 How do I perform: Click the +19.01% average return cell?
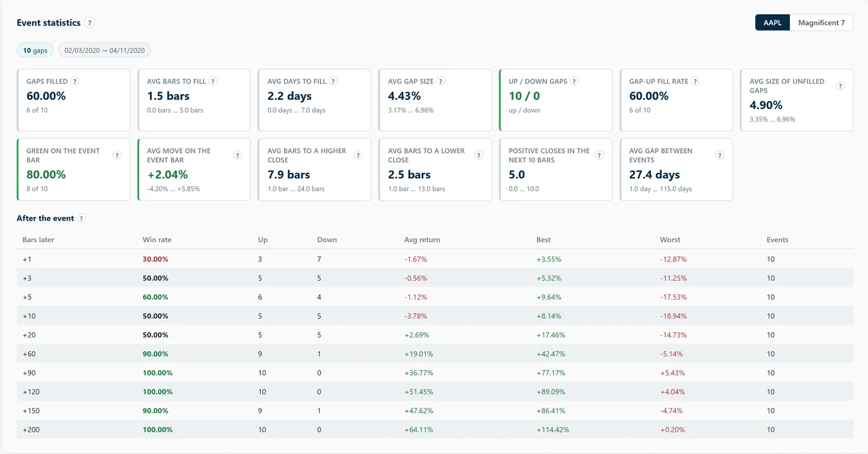[418, 354]
